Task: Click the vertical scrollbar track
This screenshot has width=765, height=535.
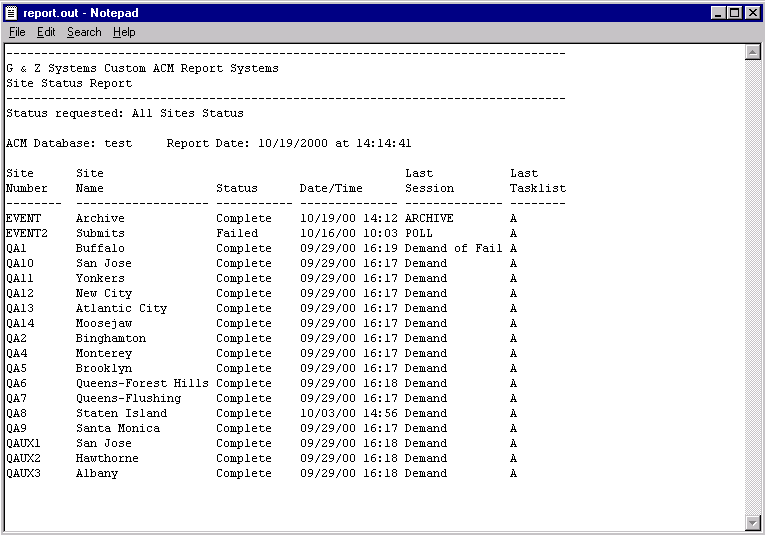Action: click(x=753, y=290)
